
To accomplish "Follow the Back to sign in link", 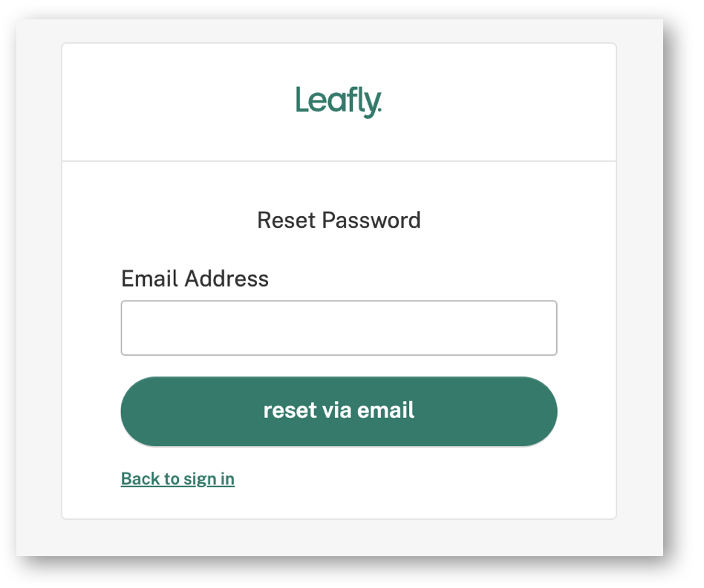I will point(177,479).
